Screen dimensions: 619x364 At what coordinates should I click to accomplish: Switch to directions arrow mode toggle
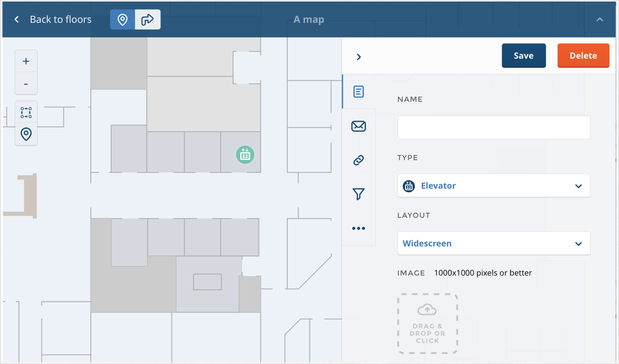click(x=148, y=19)
